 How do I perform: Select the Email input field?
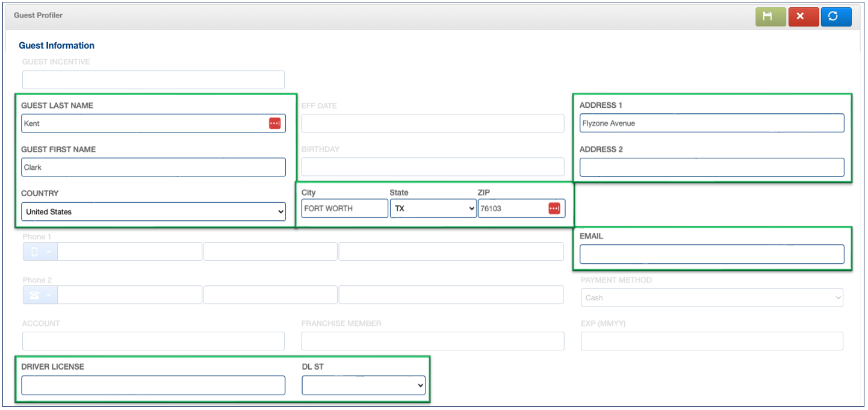711,254
